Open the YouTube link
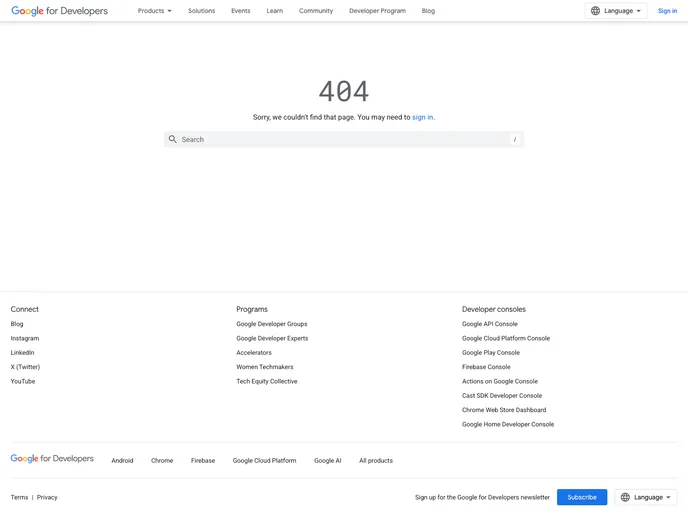 (22, 381)
